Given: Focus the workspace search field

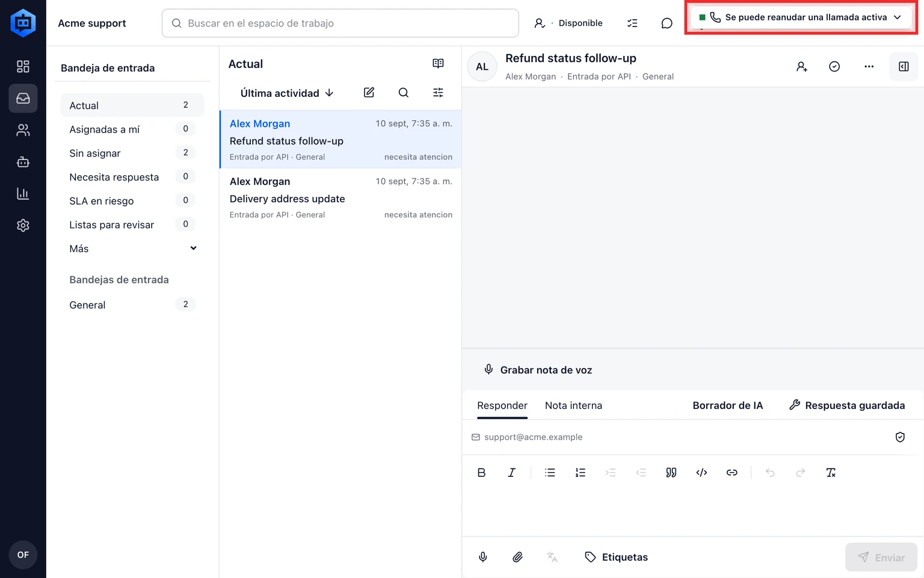Looking at the screenshot, I should (x=340, y=23).
